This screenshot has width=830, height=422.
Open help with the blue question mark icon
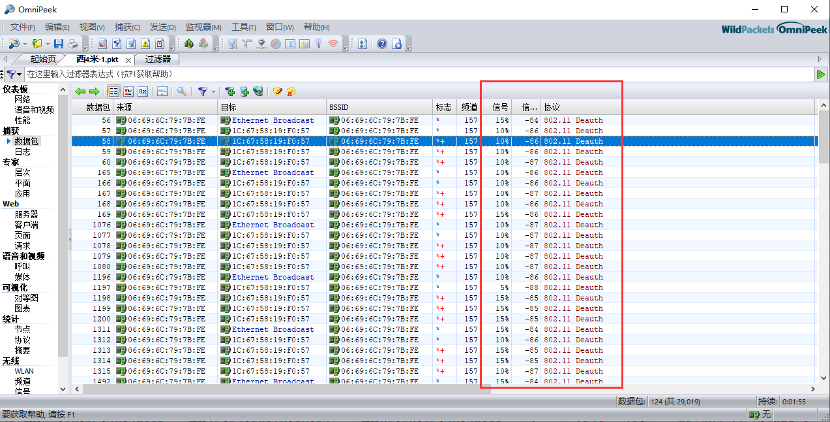[382, 44]
